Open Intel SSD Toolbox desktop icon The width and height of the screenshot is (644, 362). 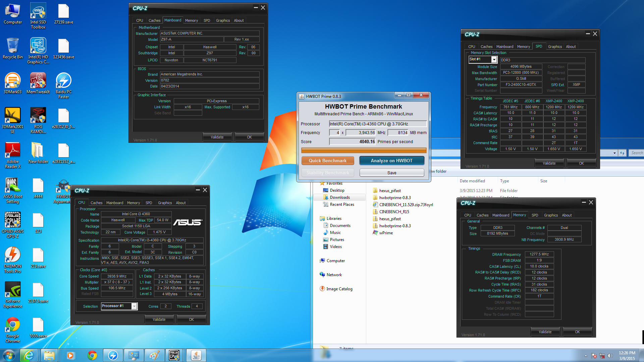38,16
